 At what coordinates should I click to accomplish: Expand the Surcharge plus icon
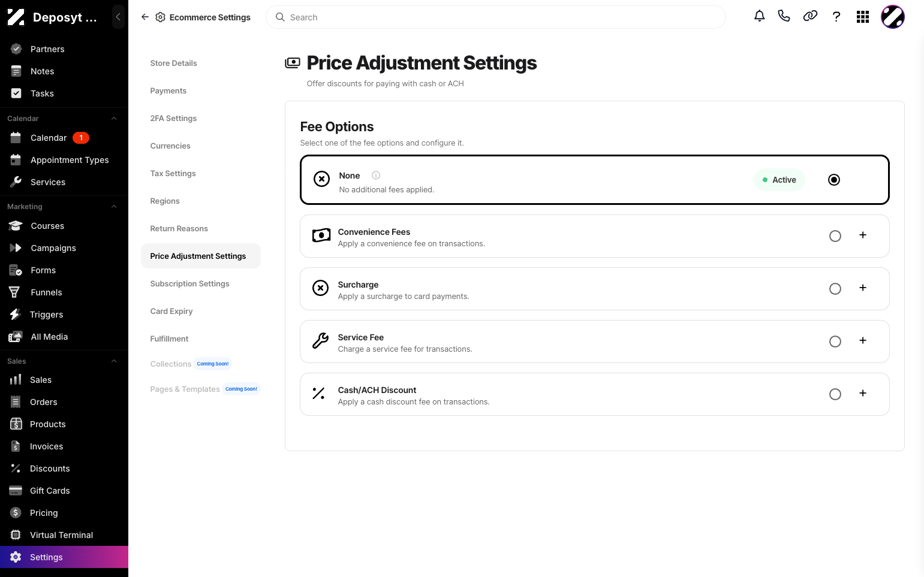(x=863, y=288)
